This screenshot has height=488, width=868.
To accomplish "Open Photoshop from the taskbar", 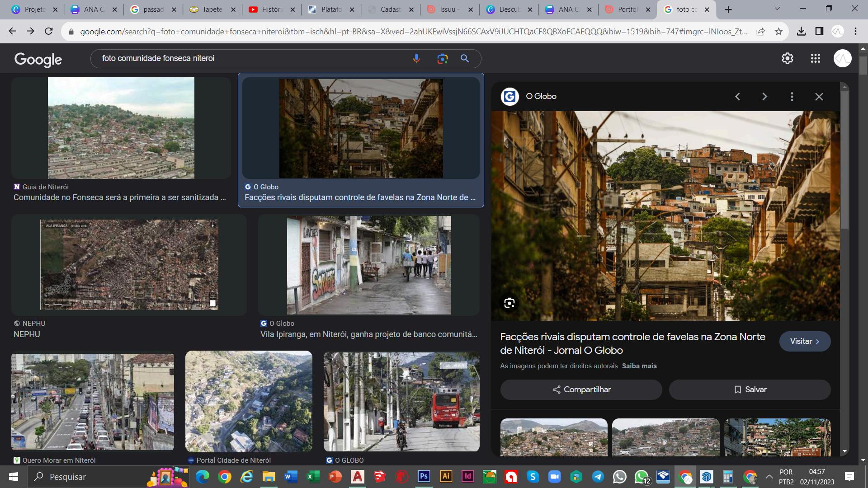I will [x=424, y=476].
